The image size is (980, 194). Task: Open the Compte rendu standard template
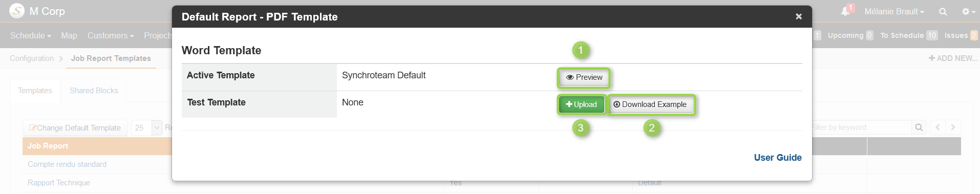point(67,164)
